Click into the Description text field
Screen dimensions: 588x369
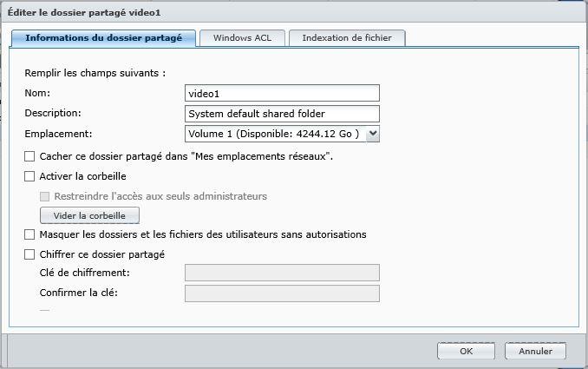pyautogui.click(x=282, y=114)
